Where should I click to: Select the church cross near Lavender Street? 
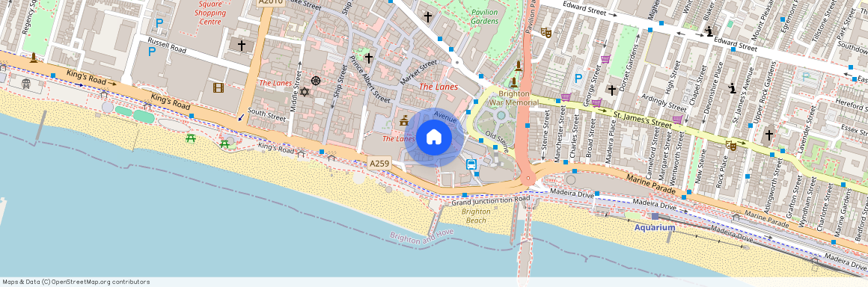pos(769,135)
